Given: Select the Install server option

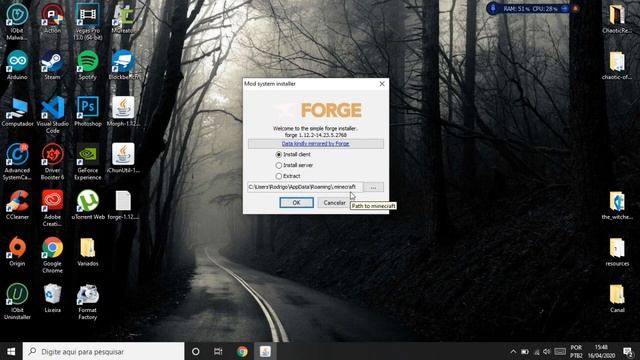Looking at the screenshot, I should (x=279, y=165).
